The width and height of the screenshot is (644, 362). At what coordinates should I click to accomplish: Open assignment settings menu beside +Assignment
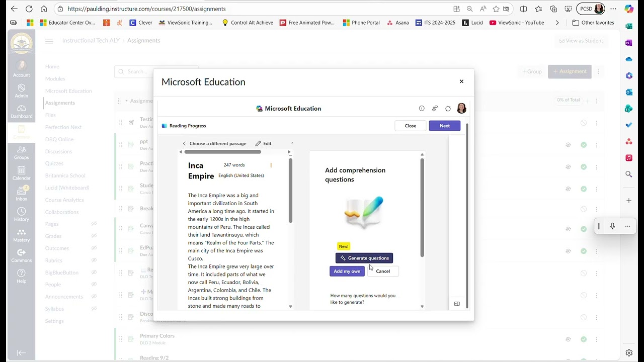[x=598, y=71]
